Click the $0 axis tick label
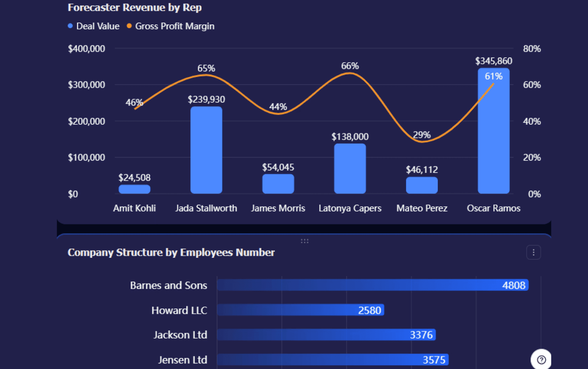The width and height of the screenshot is (588, 369). [x=73, y=194]
